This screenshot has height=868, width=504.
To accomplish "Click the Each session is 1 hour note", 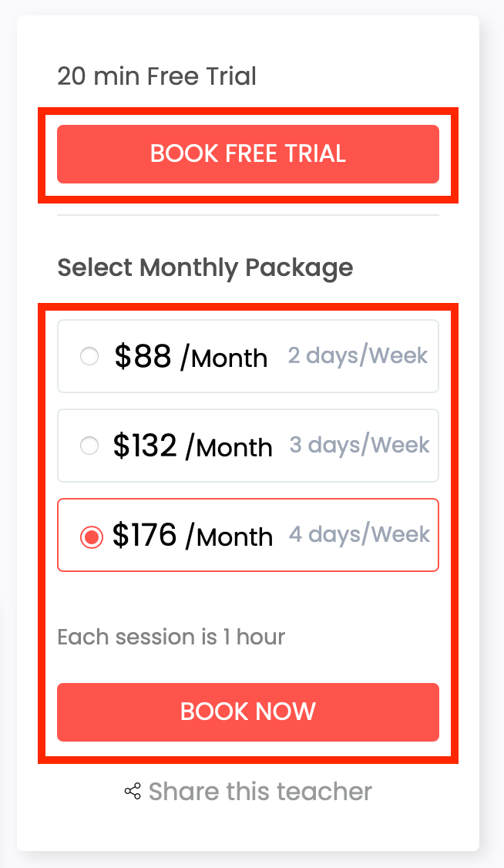I will click(171, 637).
